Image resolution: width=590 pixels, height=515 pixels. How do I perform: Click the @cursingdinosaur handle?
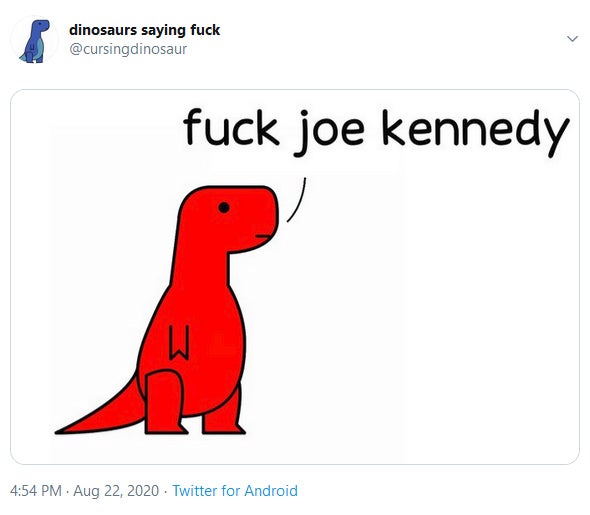128,49
